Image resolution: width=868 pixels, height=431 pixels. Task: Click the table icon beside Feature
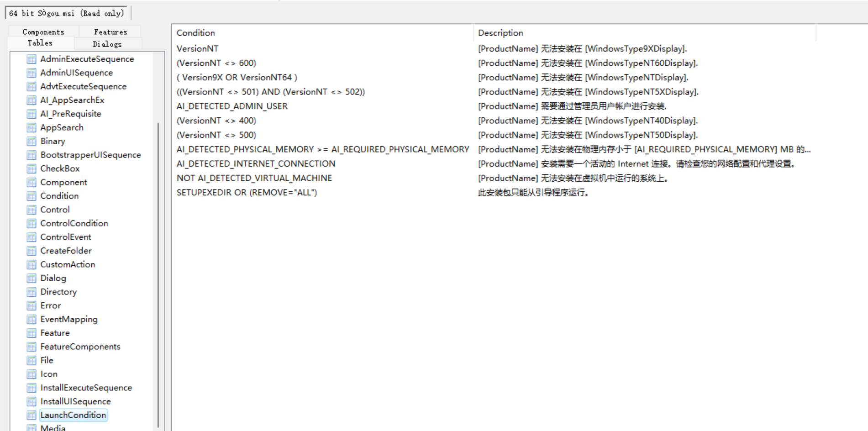pyautogui.click(x=32, y=333)
